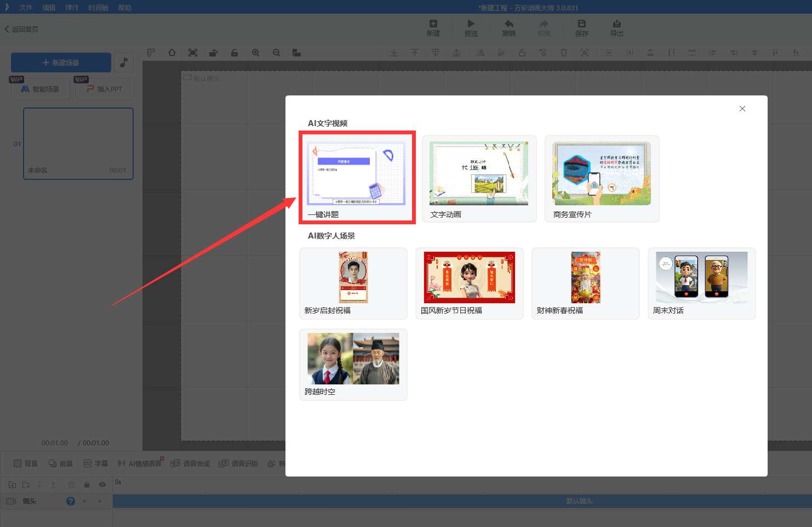Click the home view icon in canvas toolbar
The height and width of the screenshot is (527, 812).
(172, 53)
